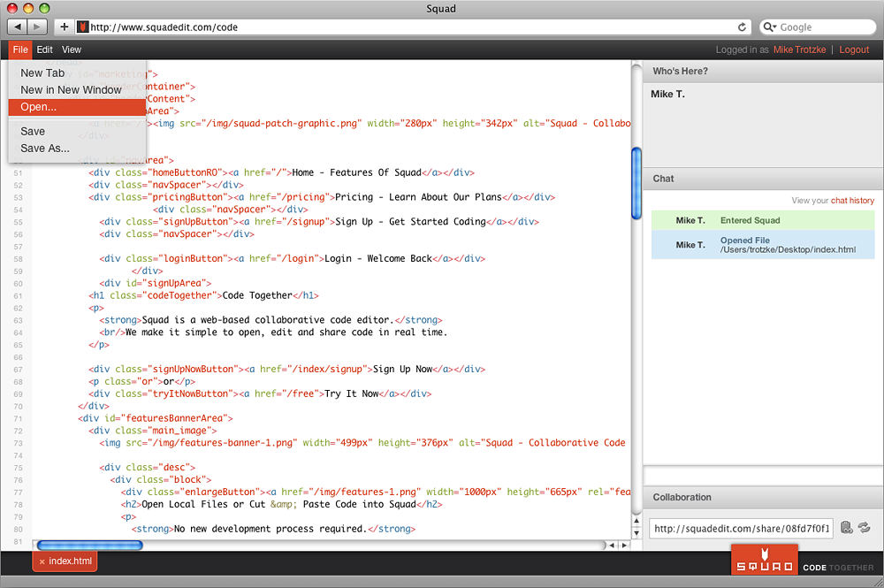Screen dimensions: 884x588
Task: Click the Logout link
Action: (854, 50)
